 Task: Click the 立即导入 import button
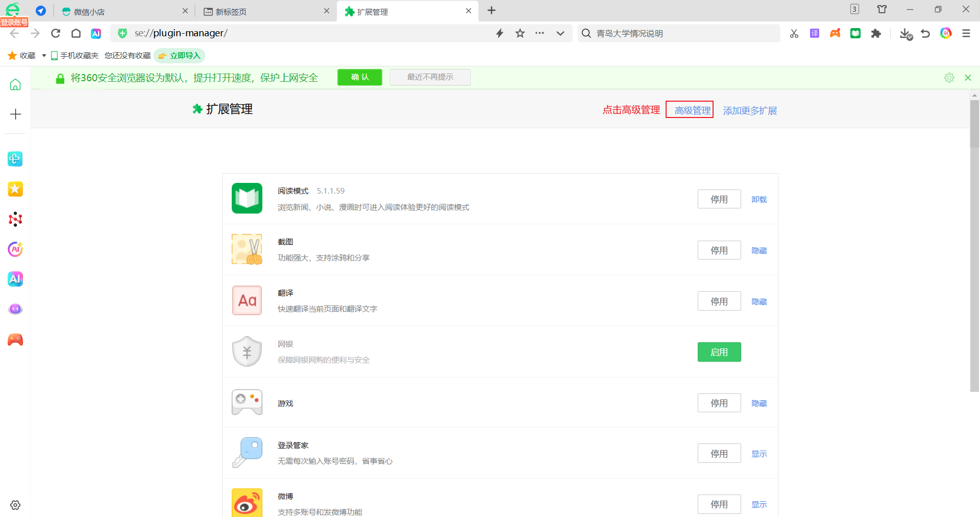pos(180,56)
